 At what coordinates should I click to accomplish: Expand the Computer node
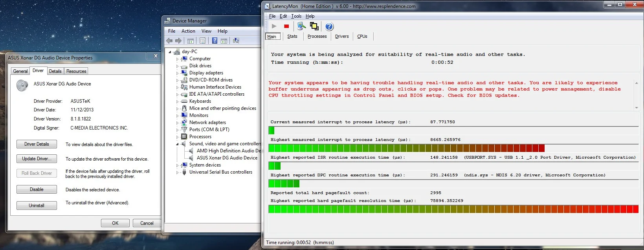(177, 59)
